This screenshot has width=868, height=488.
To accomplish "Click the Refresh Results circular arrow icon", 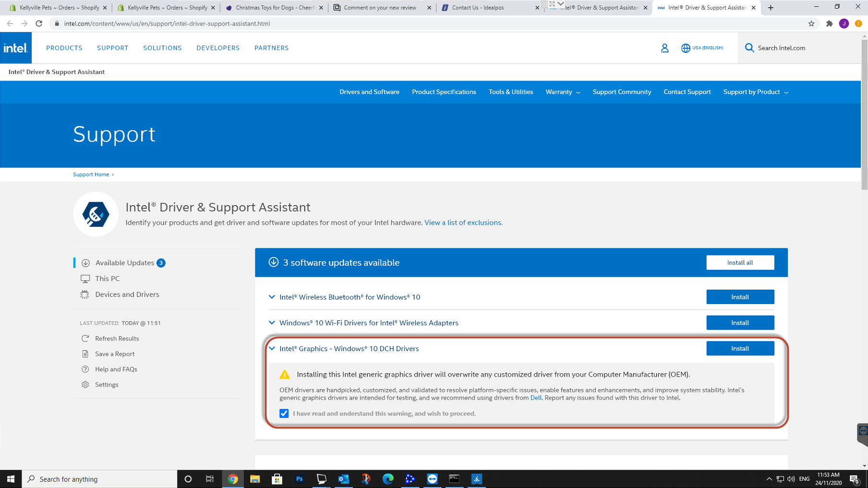I will [x=85, y=339].
